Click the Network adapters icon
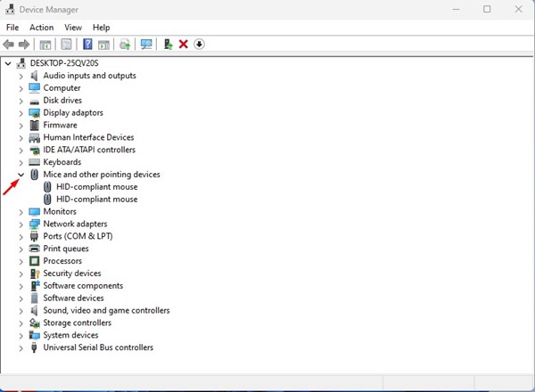The width and height of the screenshot is (535, 392). 34,224
